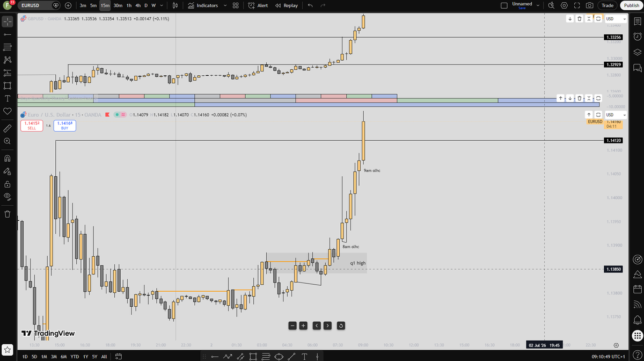Image resolution: width=644 pixels, height=361 pixels.
Task: Hide all drawings with eye icon
Action: click(8, 197)
